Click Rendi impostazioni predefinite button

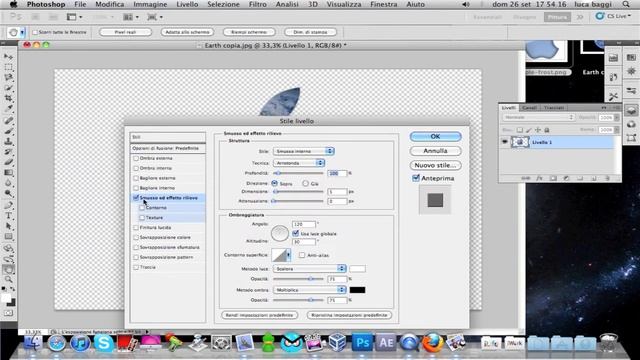pos(259,316)
